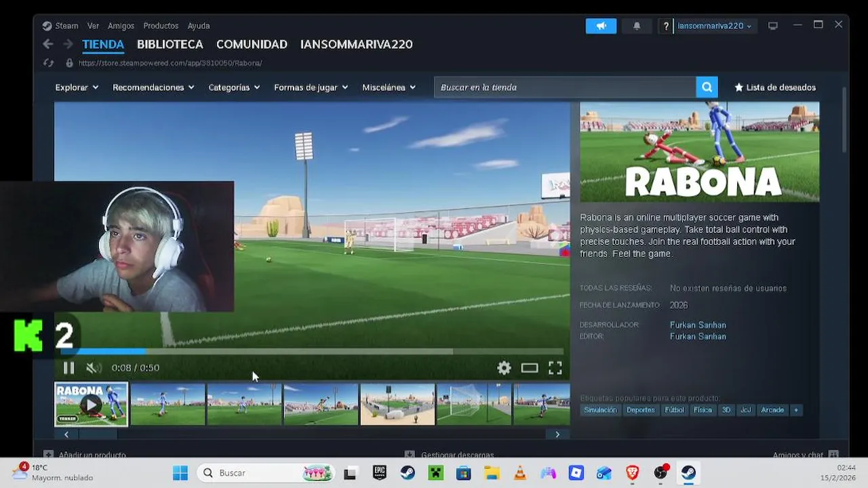Expand the Miscelánea dropdown
This screenshot has width=868, height=488.
(x=389, y=87)
